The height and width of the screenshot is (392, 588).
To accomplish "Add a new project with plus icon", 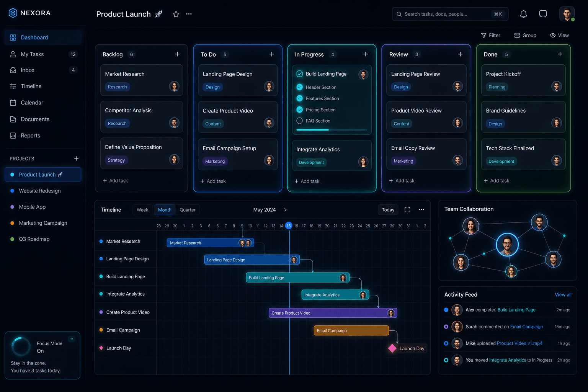I will pyautogui.click(x=76, y=158).
